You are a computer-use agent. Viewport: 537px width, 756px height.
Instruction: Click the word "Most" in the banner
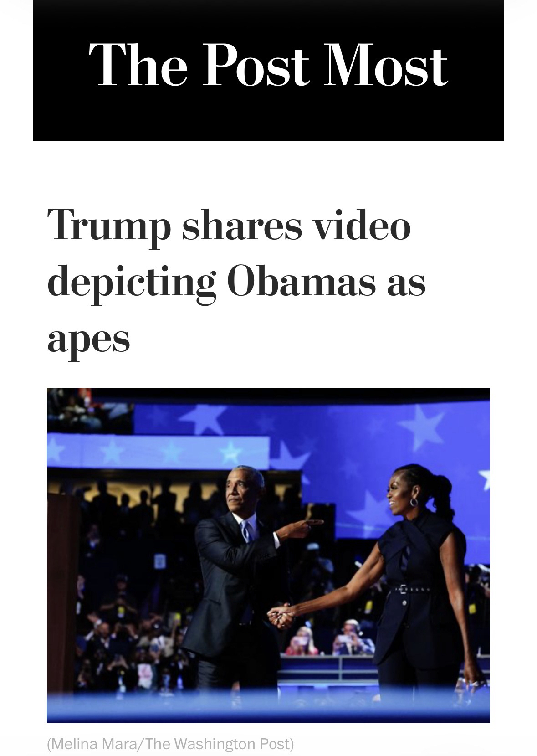386,65
